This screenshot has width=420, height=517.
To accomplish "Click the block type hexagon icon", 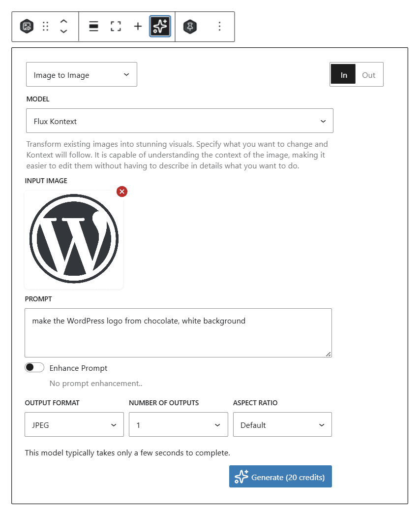I will pyautogui.click(x=27, y=27).
